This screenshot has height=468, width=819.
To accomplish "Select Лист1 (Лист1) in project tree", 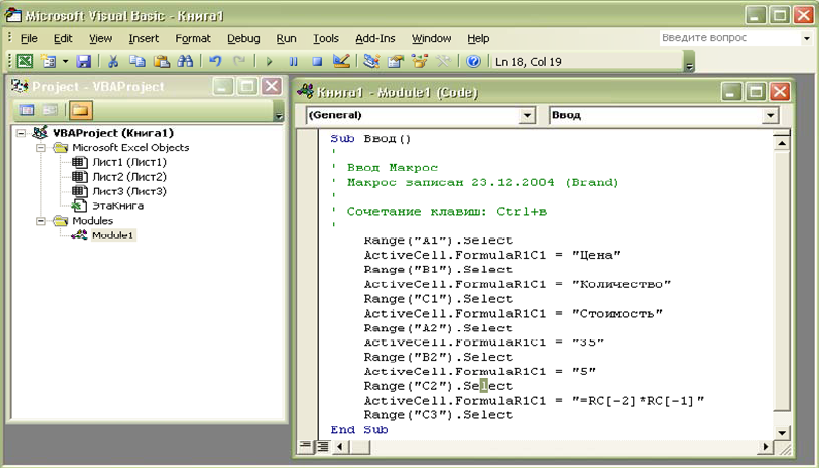I will tap(130, 162).
